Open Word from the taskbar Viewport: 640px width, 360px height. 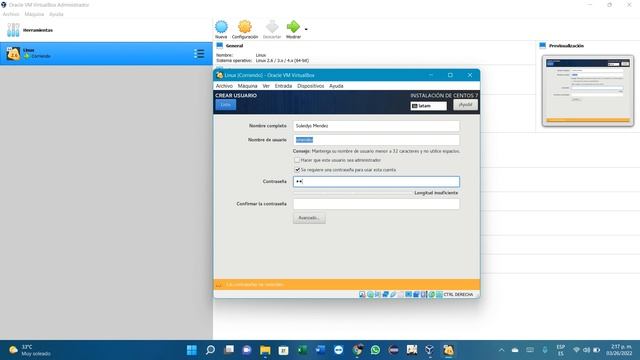click(x=320, y=350)
